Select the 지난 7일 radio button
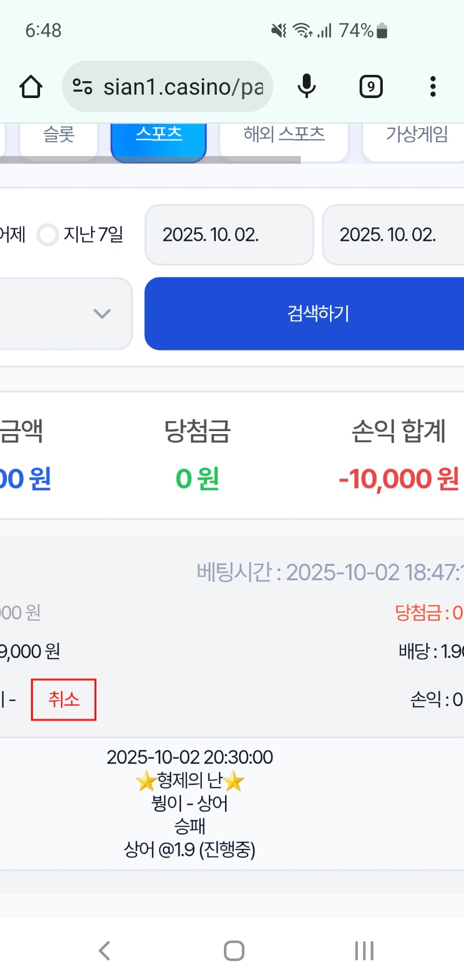 [x=48, y=235]
